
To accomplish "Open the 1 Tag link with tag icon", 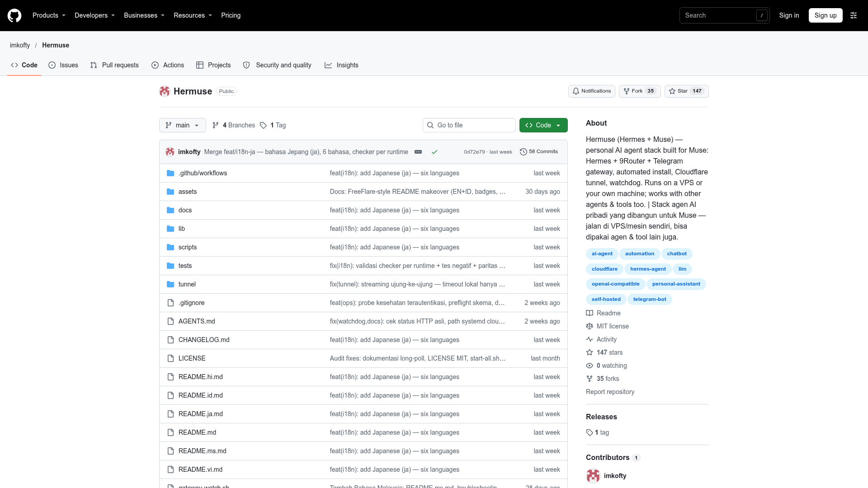I will point(273,125).
